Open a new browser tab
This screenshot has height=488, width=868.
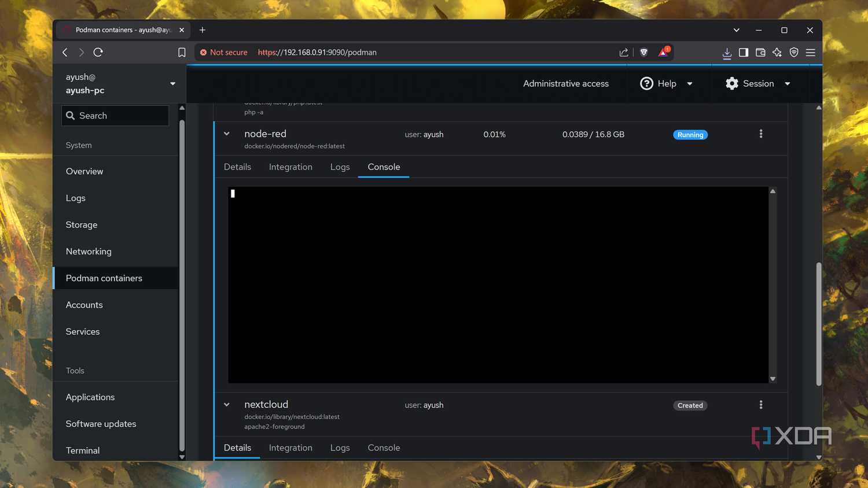[x=203, y=30]
